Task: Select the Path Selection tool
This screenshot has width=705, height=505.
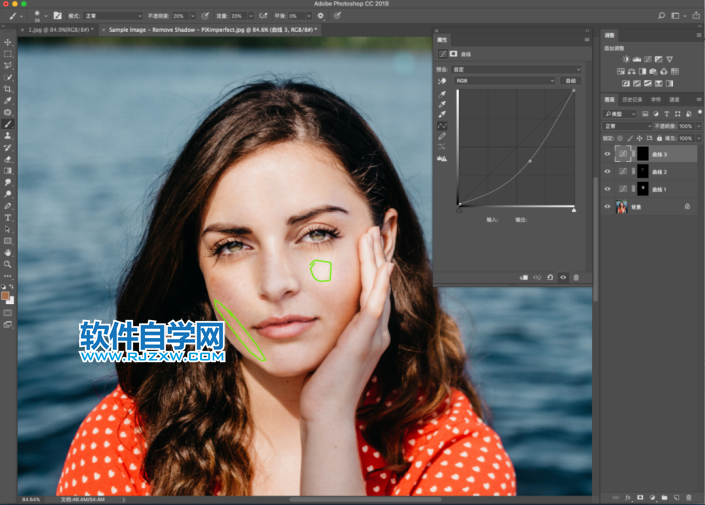Action: pos(8,229)
